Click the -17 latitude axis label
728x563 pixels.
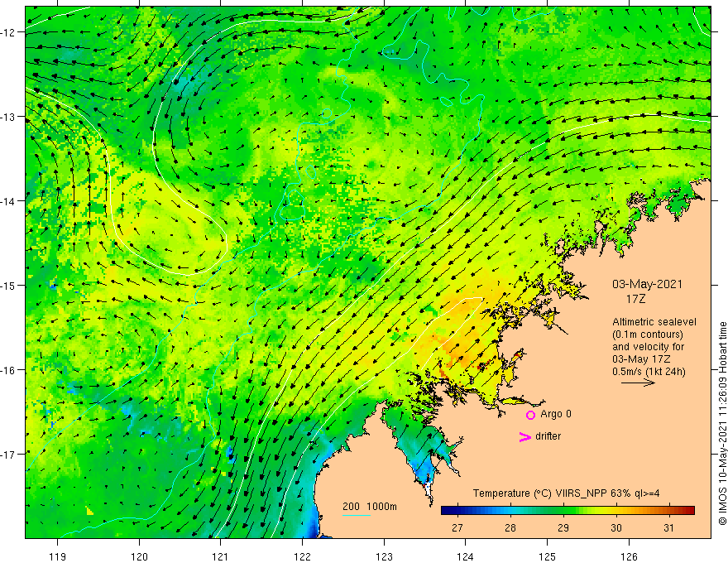(8, 455)
